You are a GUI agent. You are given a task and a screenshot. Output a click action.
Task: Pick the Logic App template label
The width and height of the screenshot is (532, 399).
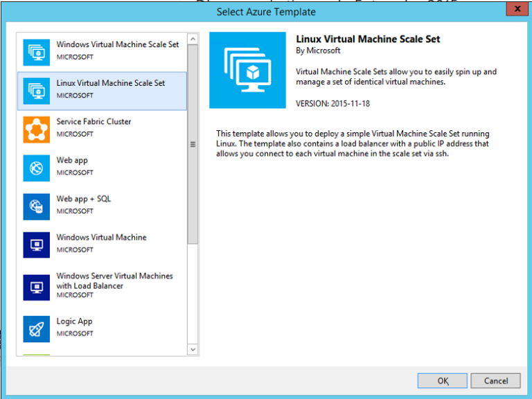pyautogui.click(x=74, y=321)
